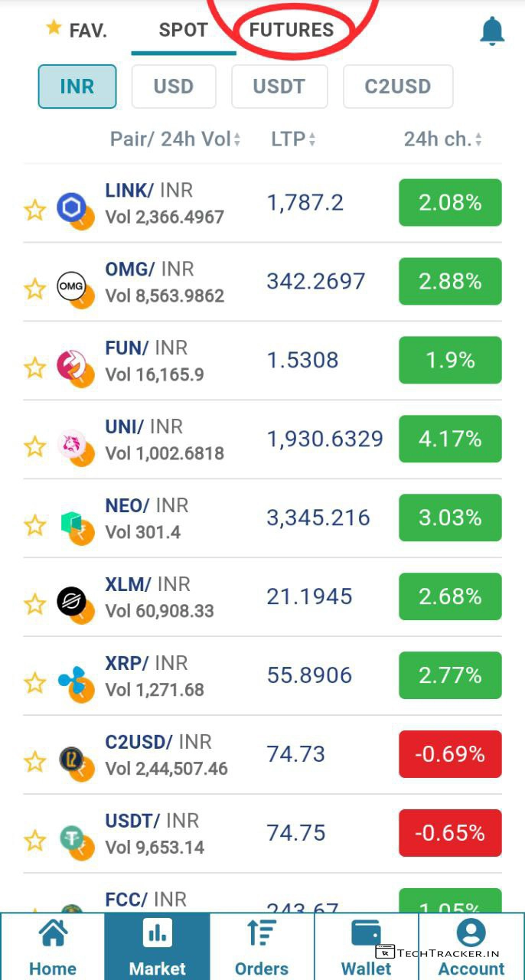Switch to the FAV. tab
The image size is (525, 980).
(x=77, y=31)
